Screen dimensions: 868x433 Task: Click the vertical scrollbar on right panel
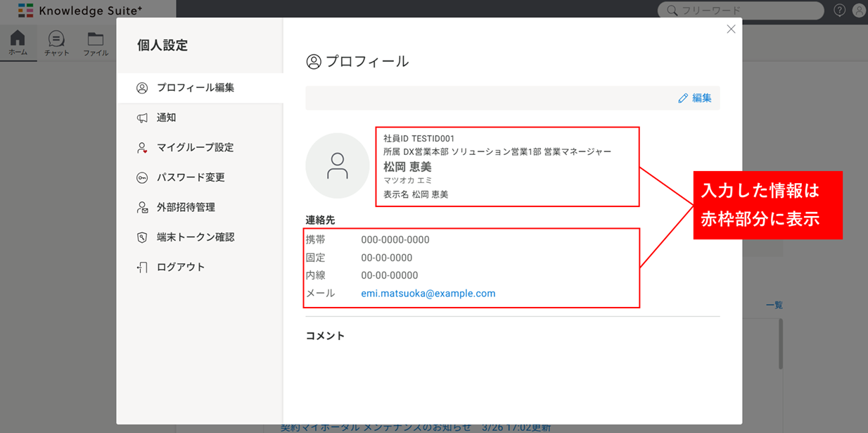[x=781, y=344]
